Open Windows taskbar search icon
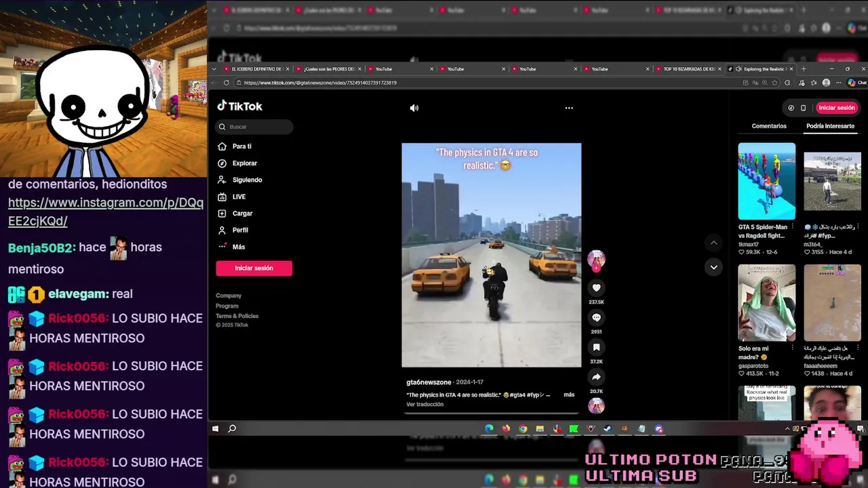The width and height of the screenshot is (868, 488). (232, 428)
